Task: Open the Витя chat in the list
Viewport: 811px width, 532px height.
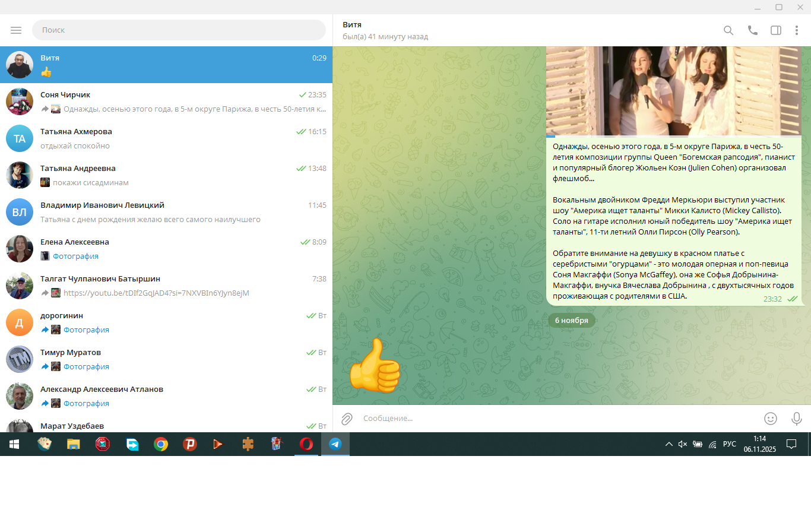Action: pos(166,65)
